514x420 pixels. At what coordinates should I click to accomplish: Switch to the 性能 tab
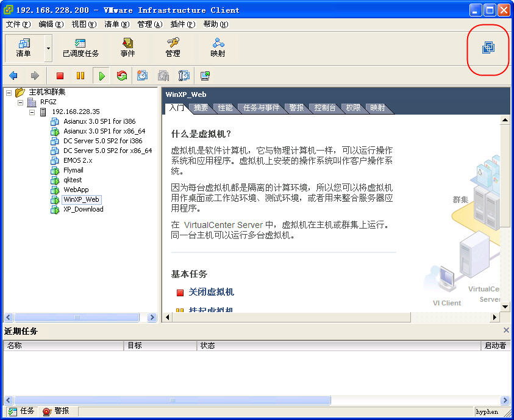pyautogui.click(x=225, y=108)
